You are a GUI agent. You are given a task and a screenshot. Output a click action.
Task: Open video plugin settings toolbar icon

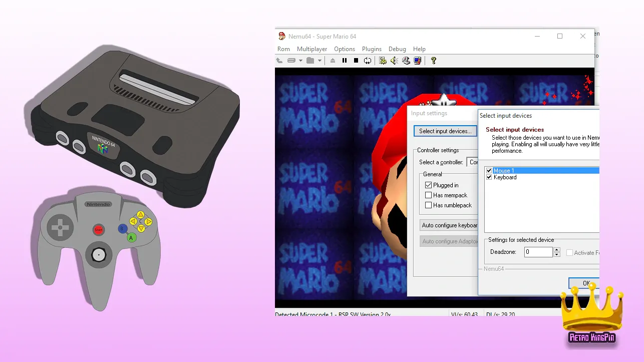pos(383,61)
